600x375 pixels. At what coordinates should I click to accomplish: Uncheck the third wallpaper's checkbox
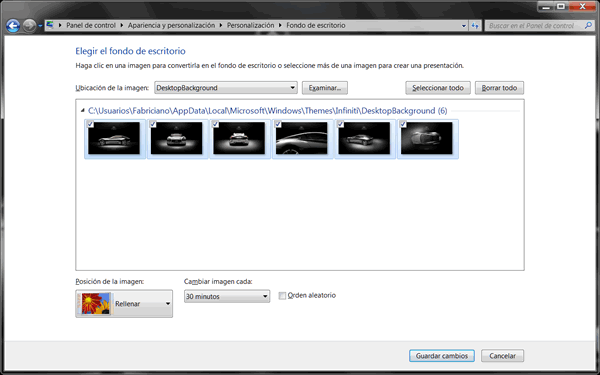coord(215,124)
